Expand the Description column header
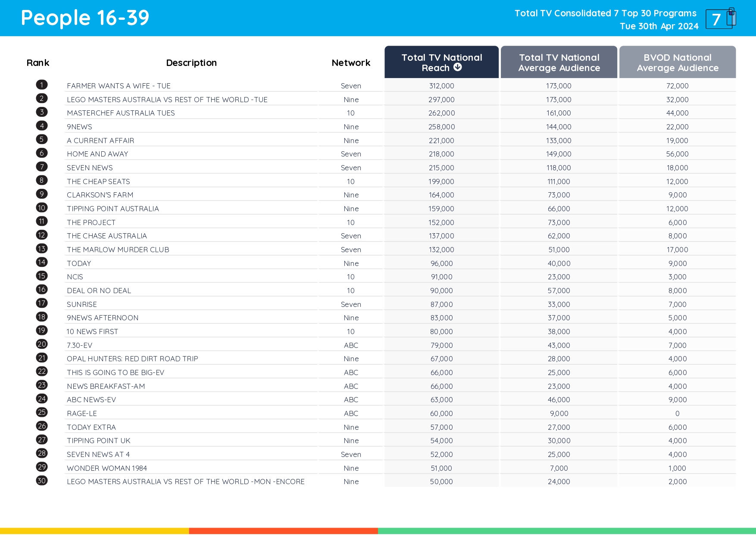Viewport: 756px width, 535px height. click(191, 63)
